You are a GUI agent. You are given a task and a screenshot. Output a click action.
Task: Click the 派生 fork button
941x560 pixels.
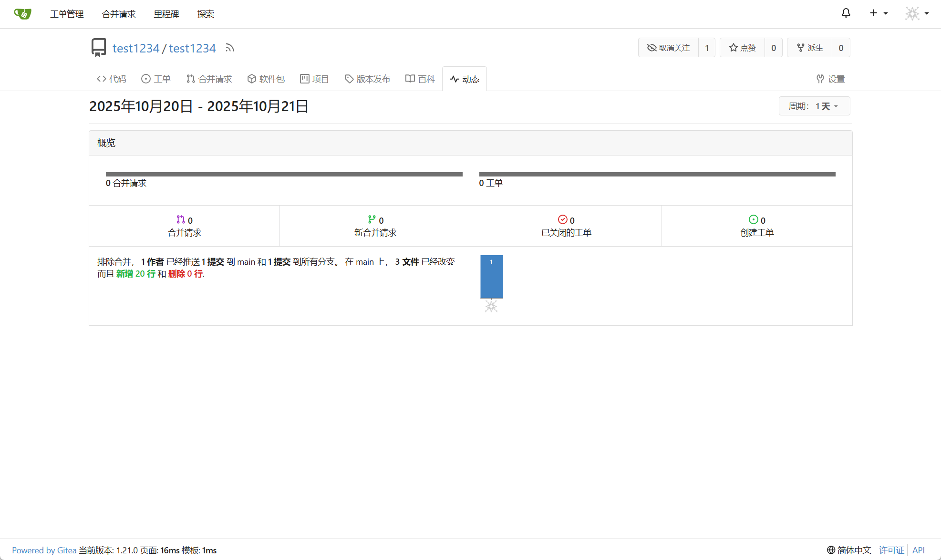point(809,48)
